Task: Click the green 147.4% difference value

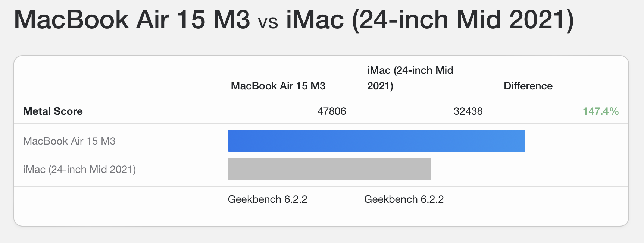Action: click(x=600, y=111)
